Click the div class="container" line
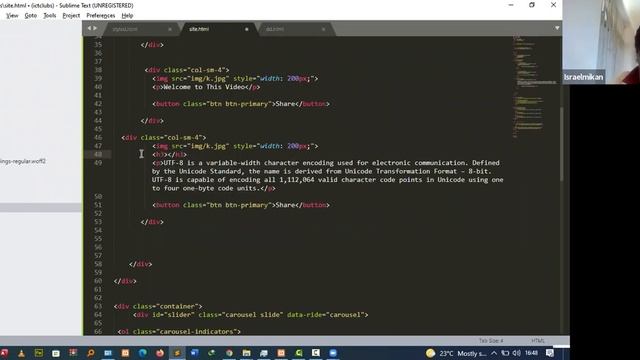The height and width of the screenshot is (360, 640). [x=158, y=306]
